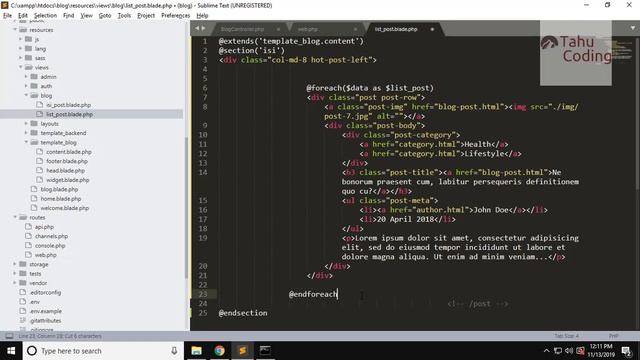Open the .editorconfig file
This screenshot has height=360, width=640.
click(45, 293)
